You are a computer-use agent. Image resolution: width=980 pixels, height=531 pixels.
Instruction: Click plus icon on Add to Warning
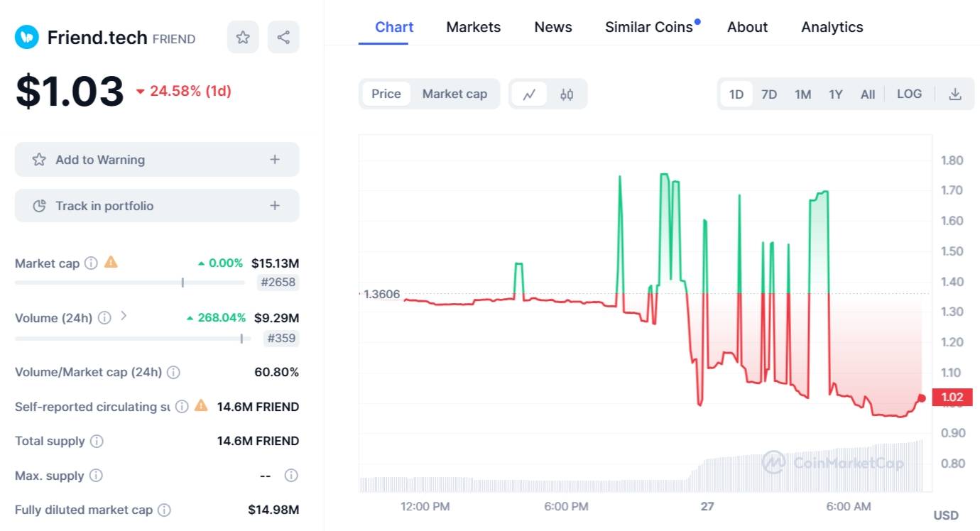tap(275, 160)
